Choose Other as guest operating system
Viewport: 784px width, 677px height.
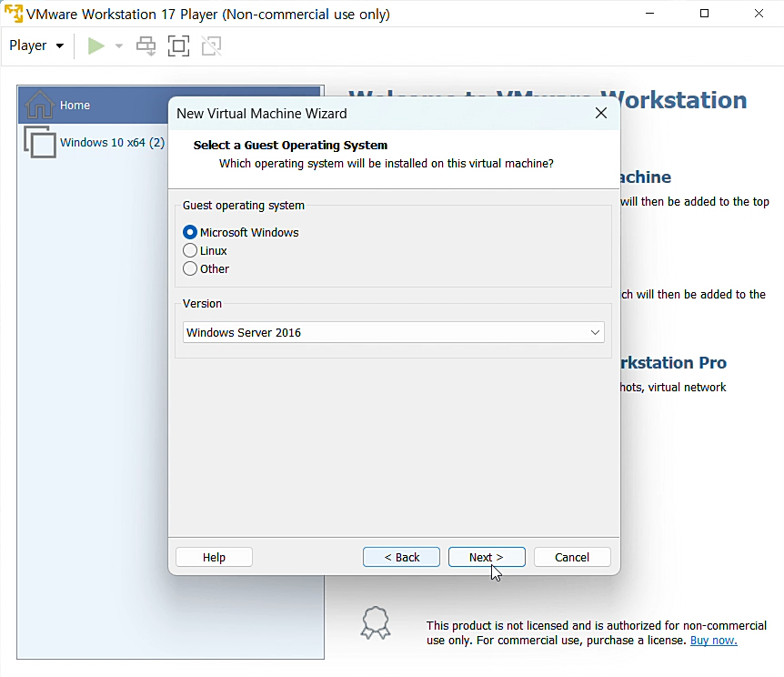[206, 268]
